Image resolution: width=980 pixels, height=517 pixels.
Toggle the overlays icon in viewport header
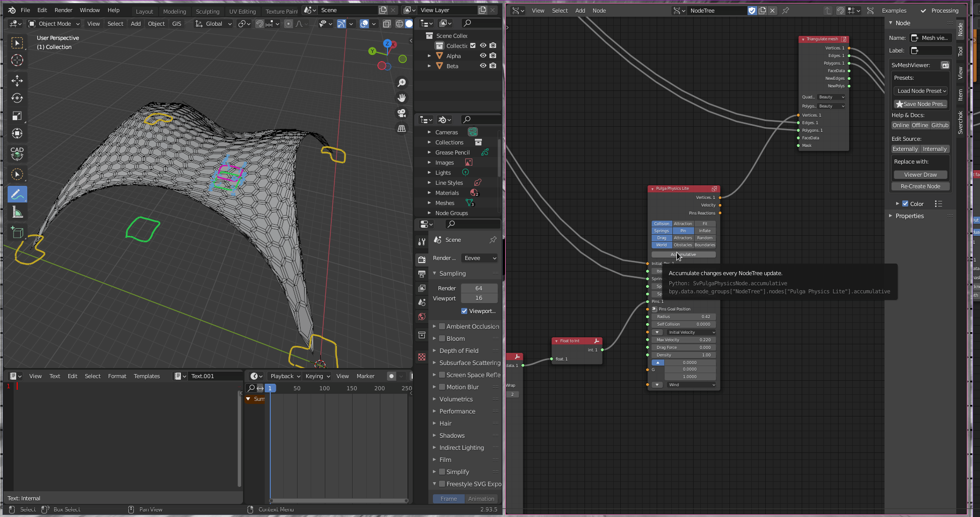coord(364,24)
